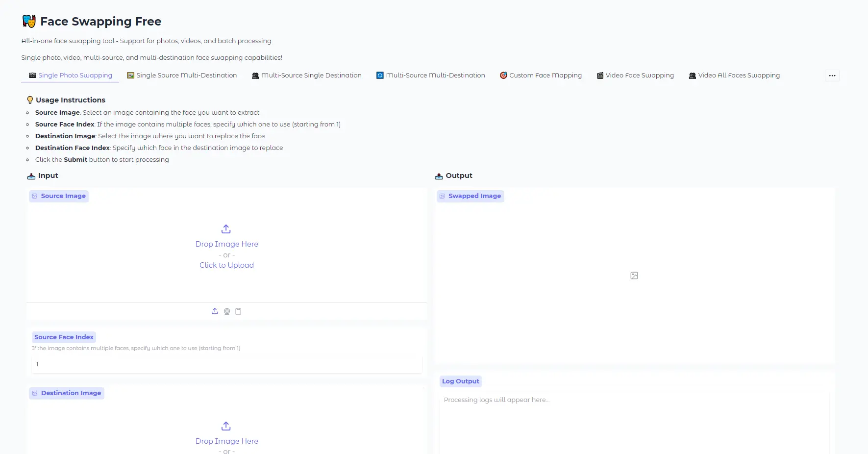This screenshot has height=454, width=868.
Task: Click 'Drop Image Here' in Destination Image
Action: [226, 441]
